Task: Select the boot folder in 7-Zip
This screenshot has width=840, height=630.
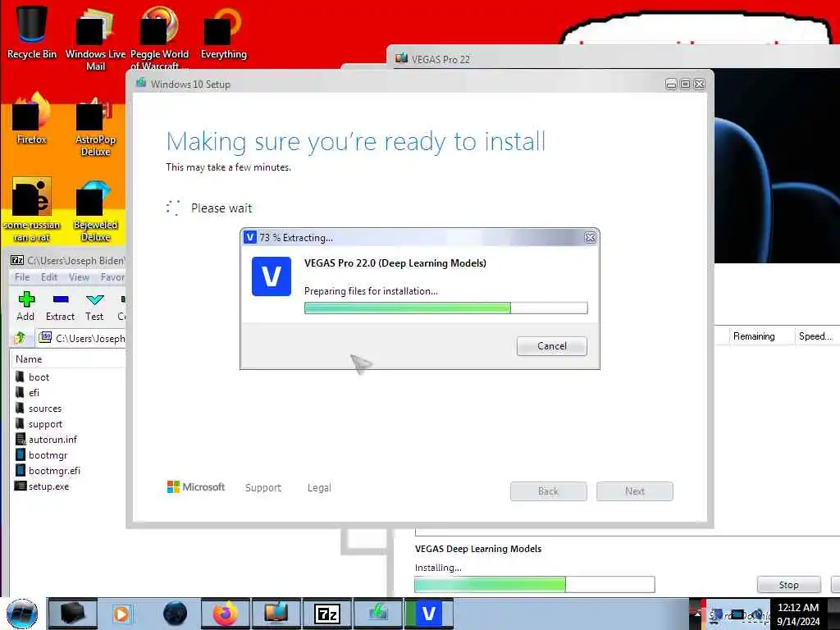Action: (x=33, y=377)
